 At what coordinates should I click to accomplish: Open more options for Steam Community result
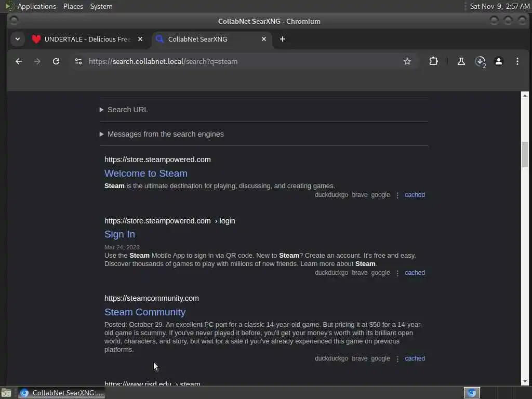(x=397, y=358)
